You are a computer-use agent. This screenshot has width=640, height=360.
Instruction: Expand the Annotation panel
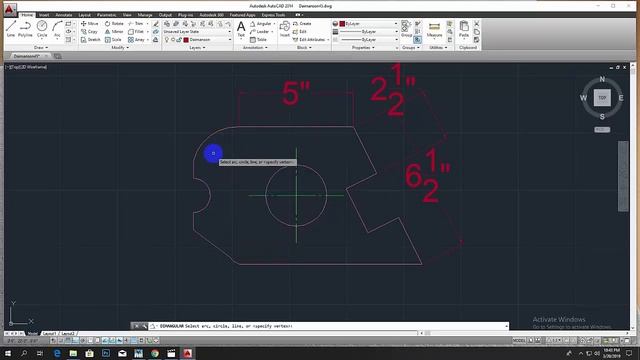click(x=255, y=48)
